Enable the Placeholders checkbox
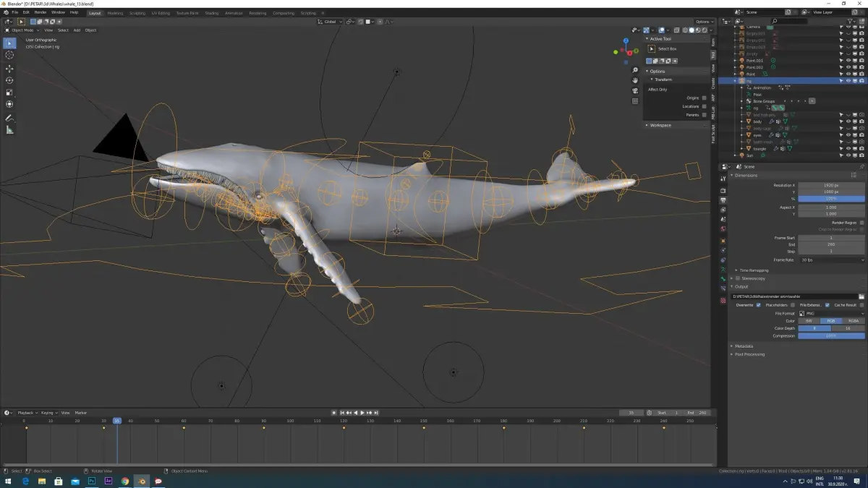This screenshot has width=868, height=488. coord(793,305)
